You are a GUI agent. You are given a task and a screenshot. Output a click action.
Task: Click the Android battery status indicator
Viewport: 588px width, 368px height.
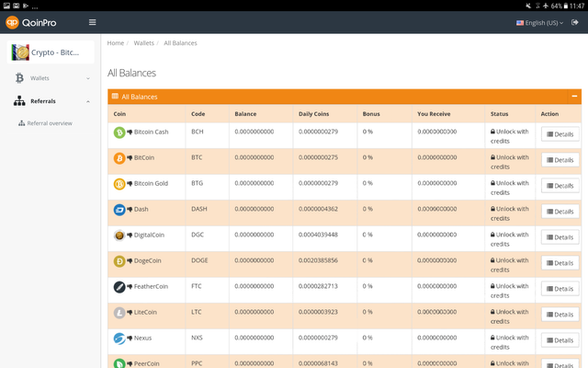560,6
